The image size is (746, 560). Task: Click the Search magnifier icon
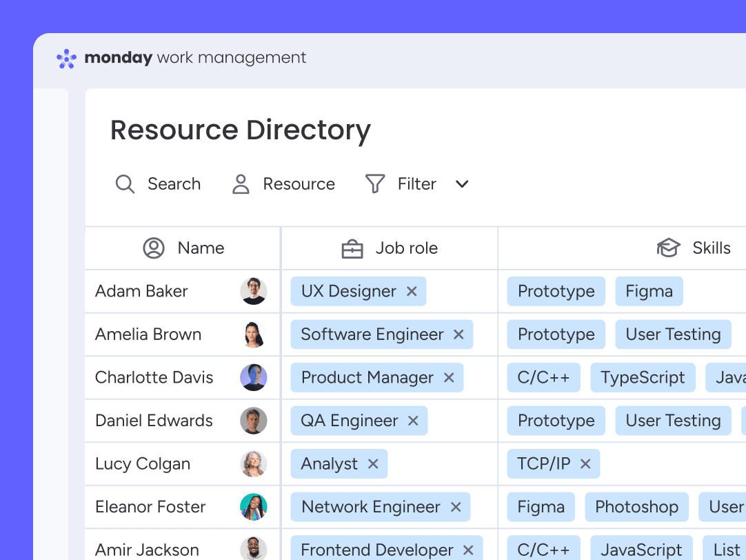[125, 184]
